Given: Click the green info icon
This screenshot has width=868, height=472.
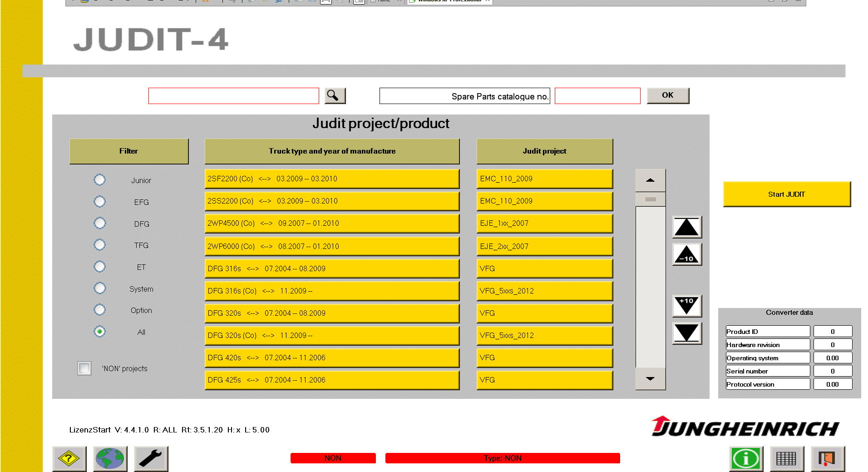Looking at the screenshot, I should tap(746, 459).
